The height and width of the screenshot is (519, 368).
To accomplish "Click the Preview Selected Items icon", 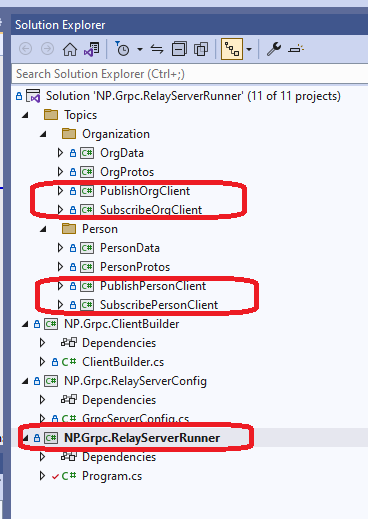I will [x=296, y=49].
